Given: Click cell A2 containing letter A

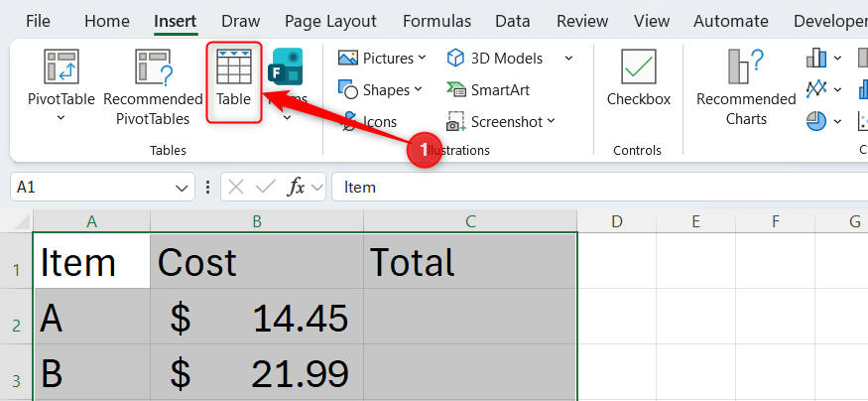Looking at the screenshot, I should (92, 317).
